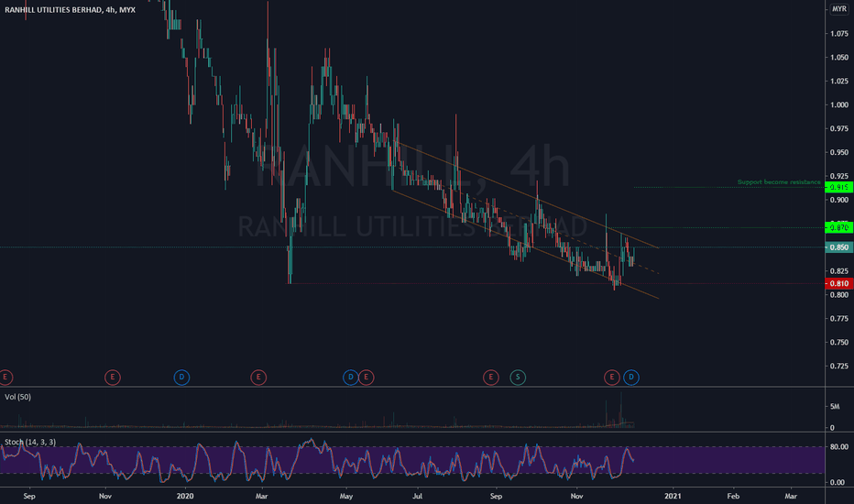Click the green 0.915 price label
Screen dimensions: 854x504
(x=838, y=188)
